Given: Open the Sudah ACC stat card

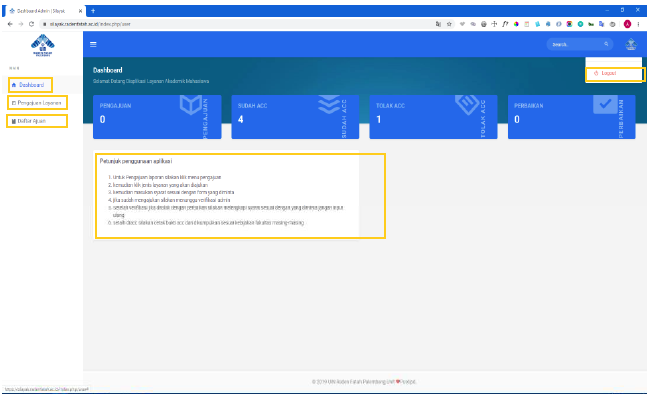Looking at the screenshot, I should coord(295,117).
